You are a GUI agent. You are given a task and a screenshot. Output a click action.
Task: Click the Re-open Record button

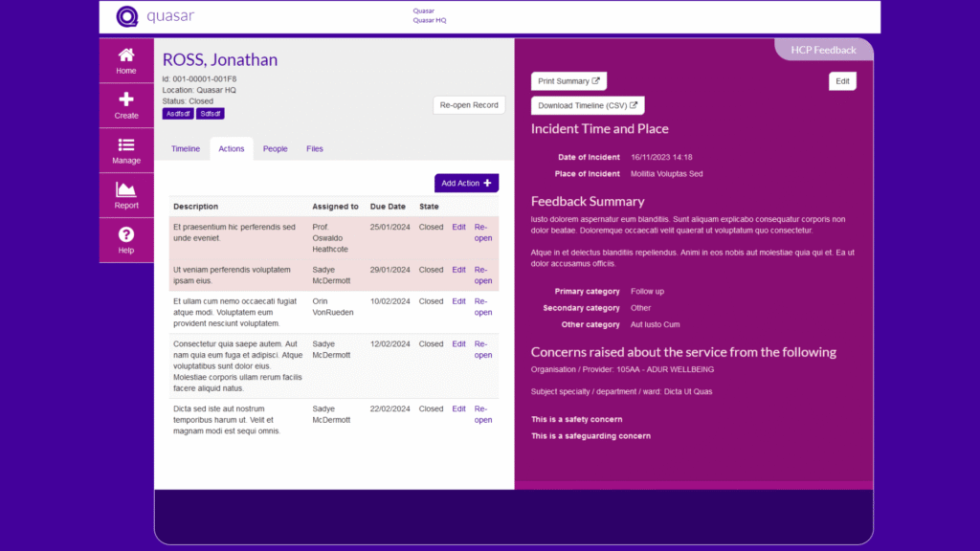click(x=469, y=105)
